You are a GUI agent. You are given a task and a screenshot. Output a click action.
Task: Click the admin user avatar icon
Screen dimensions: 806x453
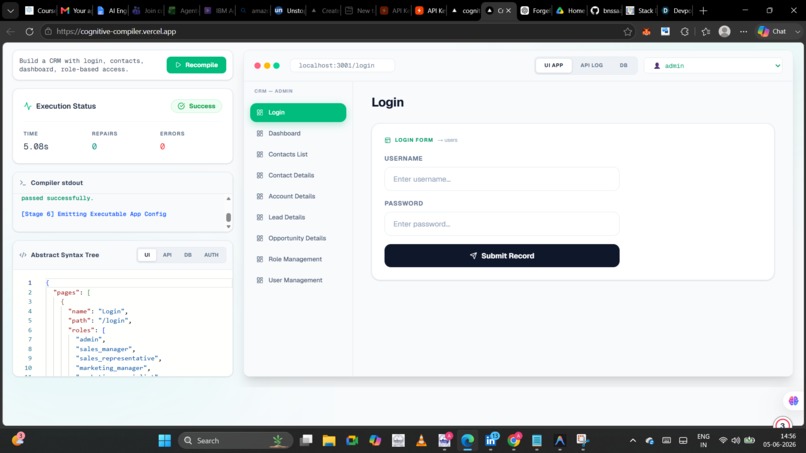[657, 66]
